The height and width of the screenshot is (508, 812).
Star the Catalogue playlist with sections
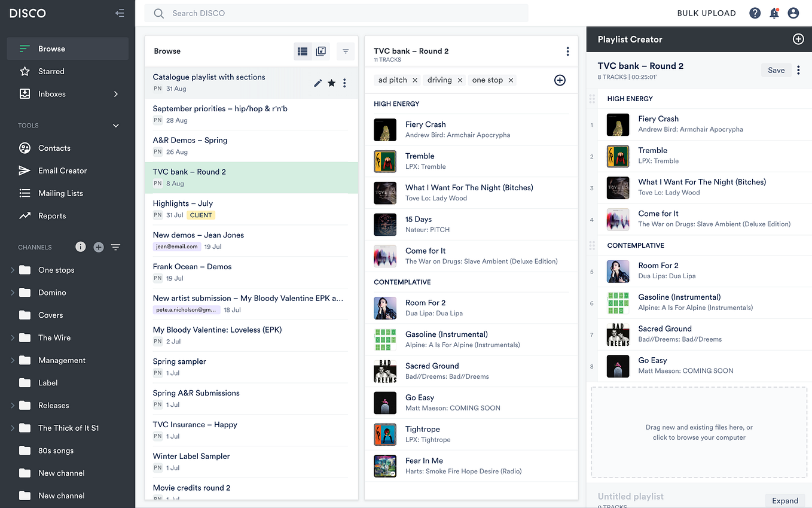point(331,83)
